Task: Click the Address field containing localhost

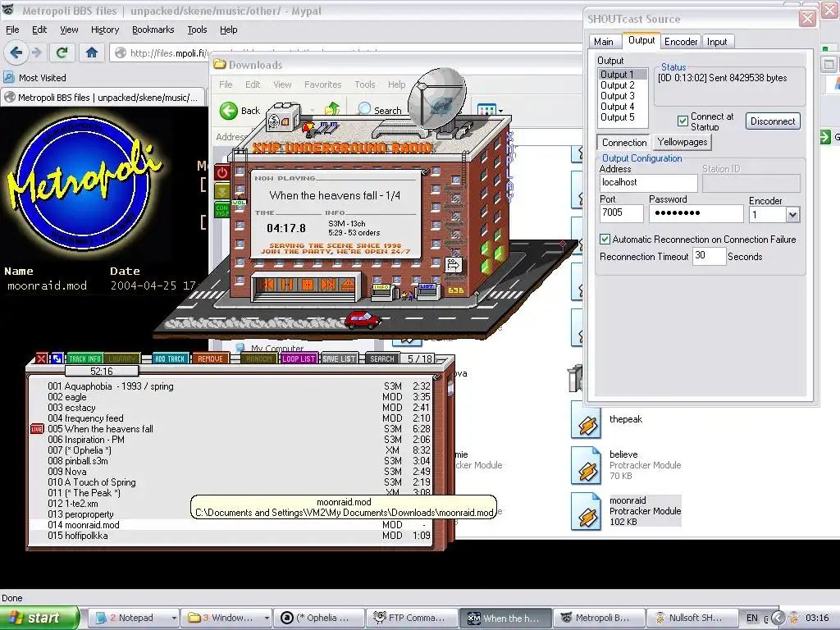Action: (x=648, y=183)
